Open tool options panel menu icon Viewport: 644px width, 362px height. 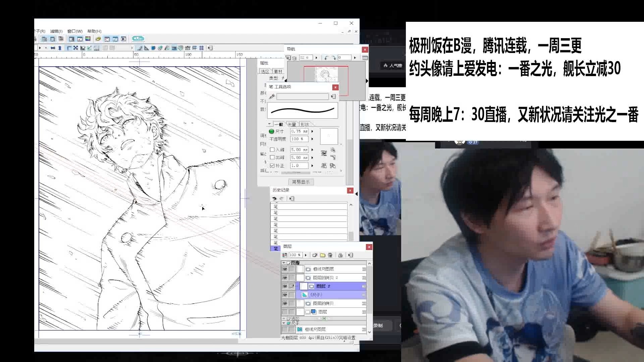point(333,97)
